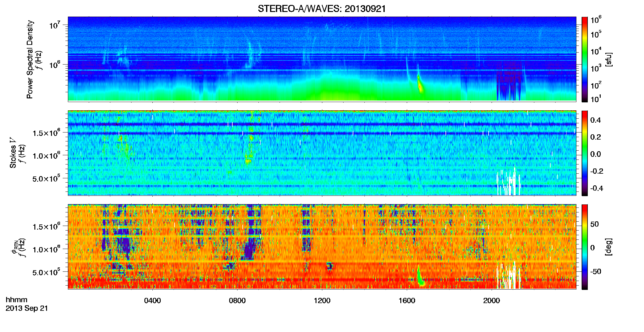Click the Stokes V axis label
This screenshot has height=332, width=644.
click(13, 153)
